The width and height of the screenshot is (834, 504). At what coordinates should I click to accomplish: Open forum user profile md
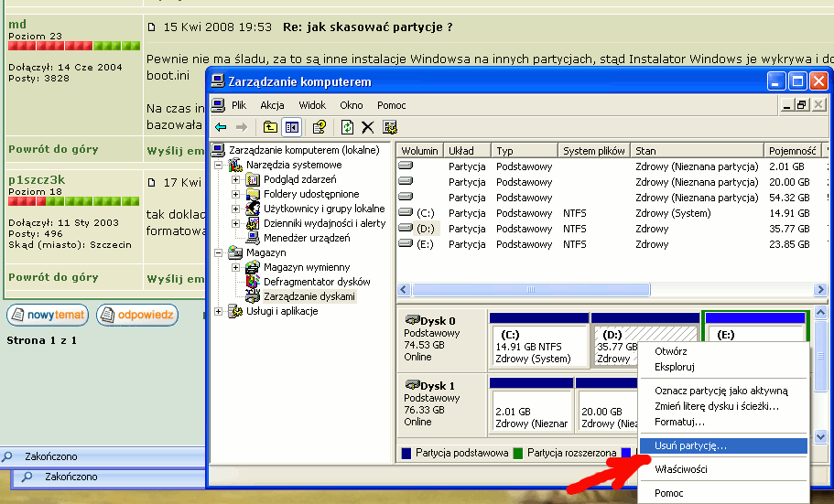pyautogui.click(x=17, y=24)
